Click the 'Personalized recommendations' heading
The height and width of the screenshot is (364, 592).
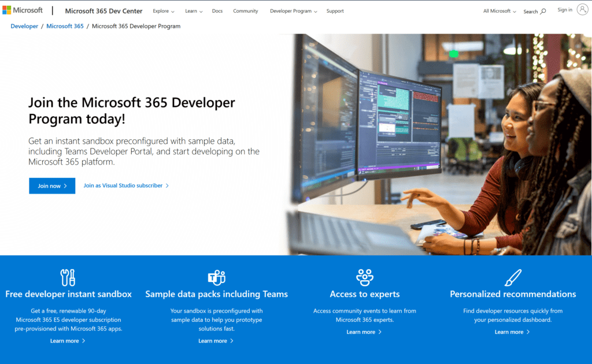click(x=513, y=294)
